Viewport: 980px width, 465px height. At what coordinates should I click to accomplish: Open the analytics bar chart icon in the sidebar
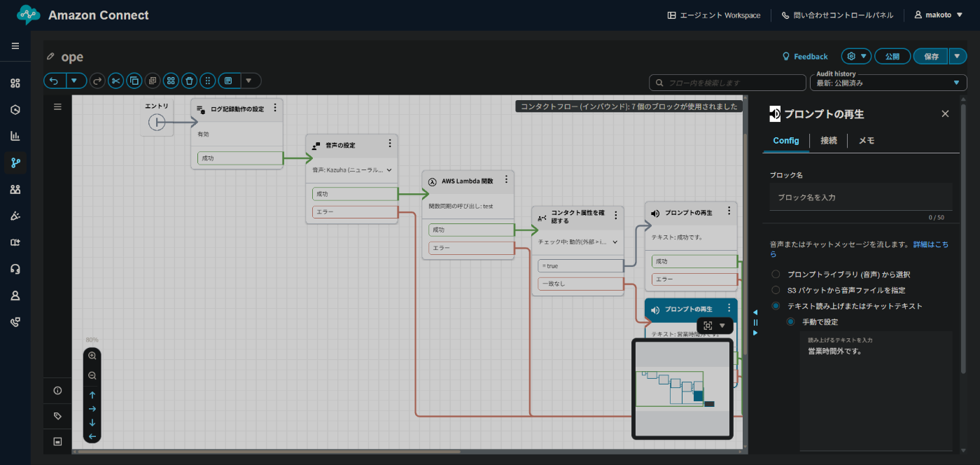(x=15, y=136)
